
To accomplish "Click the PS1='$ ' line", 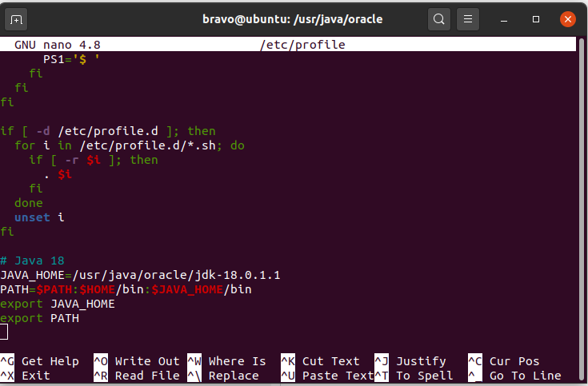I will coord(71,59).
